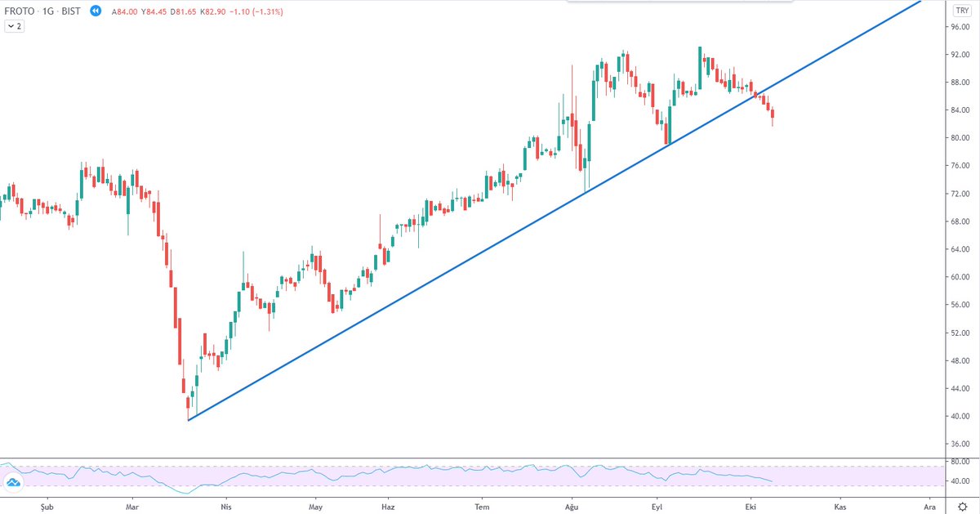
Task: Click the FROTO · 1G · BIST symbol title
Action: coord(42,11)
